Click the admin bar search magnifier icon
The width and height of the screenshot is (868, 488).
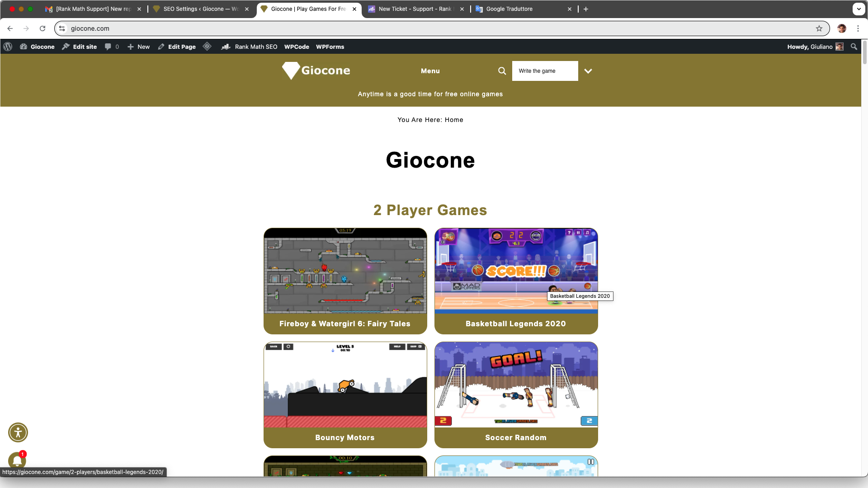[x=854, y=47]
